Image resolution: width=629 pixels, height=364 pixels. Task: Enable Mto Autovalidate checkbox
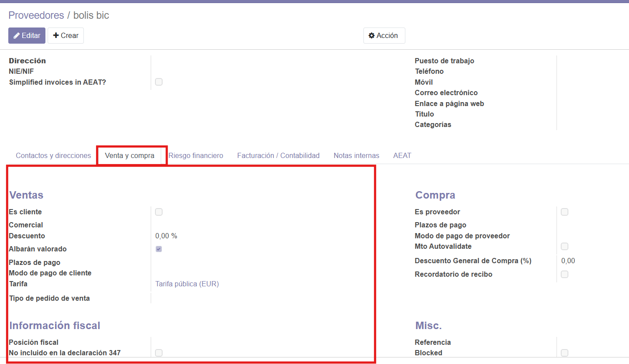(x=564, y=247)
